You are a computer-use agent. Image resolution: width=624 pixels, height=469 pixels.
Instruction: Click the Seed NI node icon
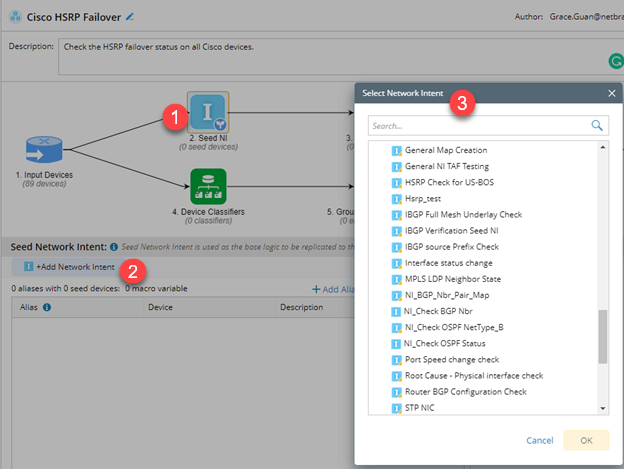(x=208, y=113)
